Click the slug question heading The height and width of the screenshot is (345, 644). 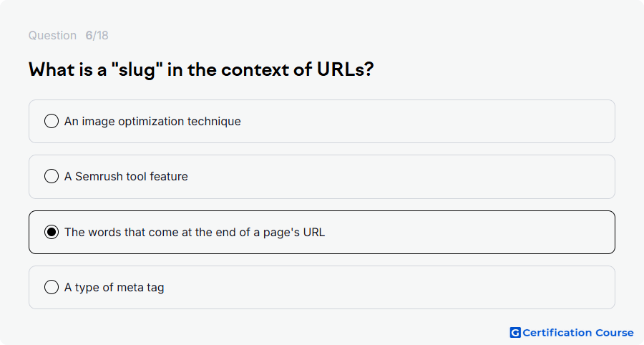[x=201, y=69]
